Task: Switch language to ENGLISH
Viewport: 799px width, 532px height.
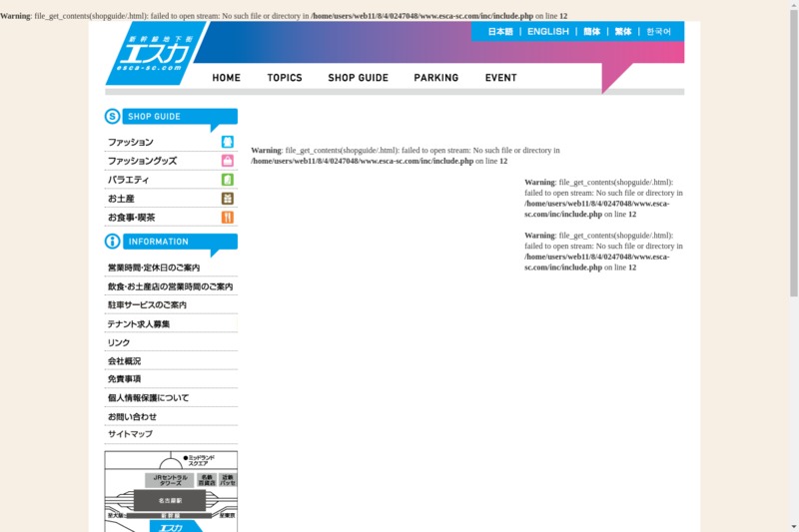Action: point(547,32)
